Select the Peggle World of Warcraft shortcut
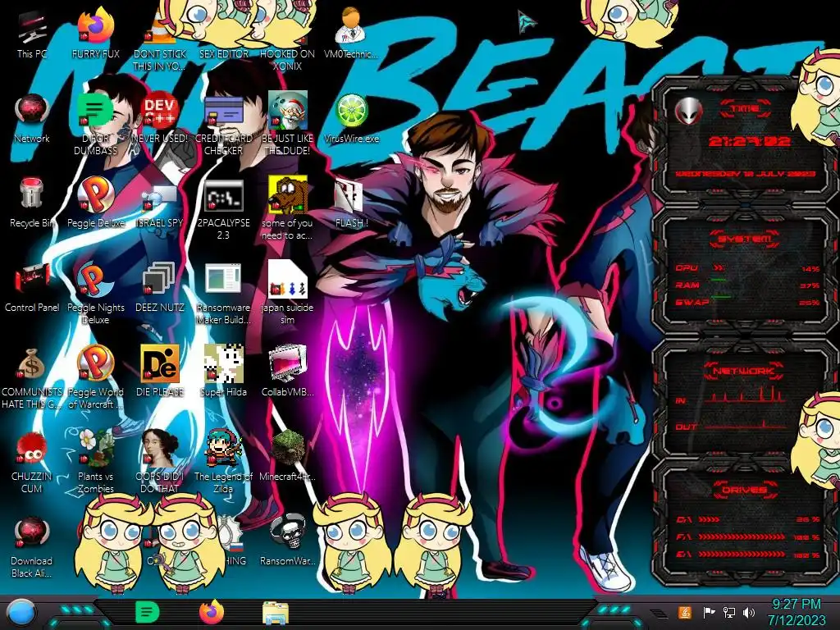This screenshot has height=630, width=840. 96,378
